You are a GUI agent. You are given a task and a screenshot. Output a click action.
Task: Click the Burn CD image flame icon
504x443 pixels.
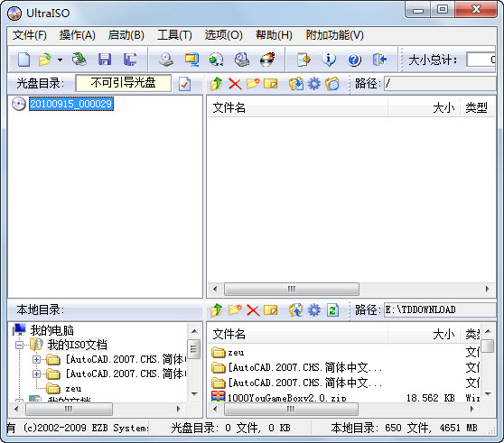tap(267, 60)
